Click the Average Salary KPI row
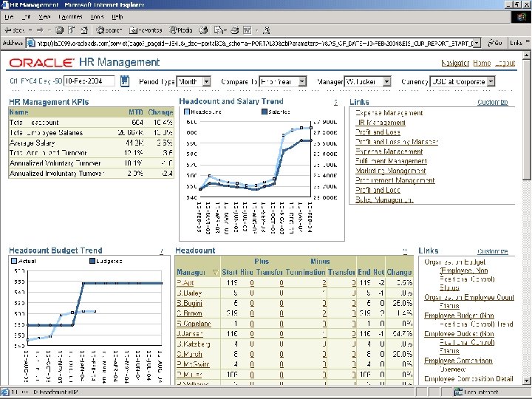Viewport: 532px width, 399px height. click(92, 143)
